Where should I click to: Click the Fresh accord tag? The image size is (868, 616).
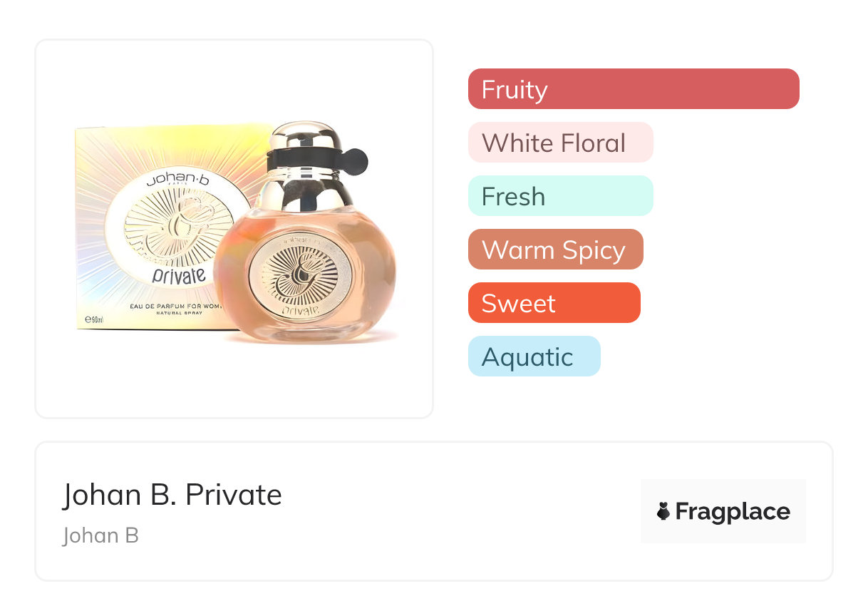tap(560, 196)
